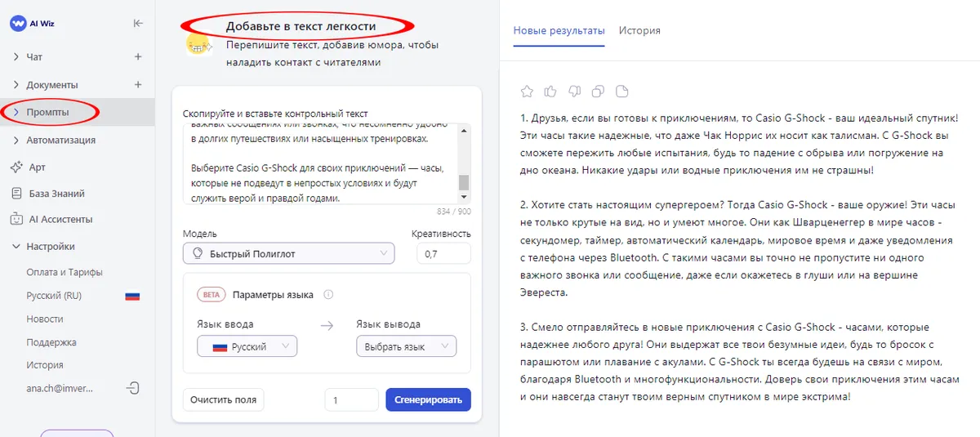980x437 pixels.
Task: Dislike the result with thumbs down
Action: 574,91
